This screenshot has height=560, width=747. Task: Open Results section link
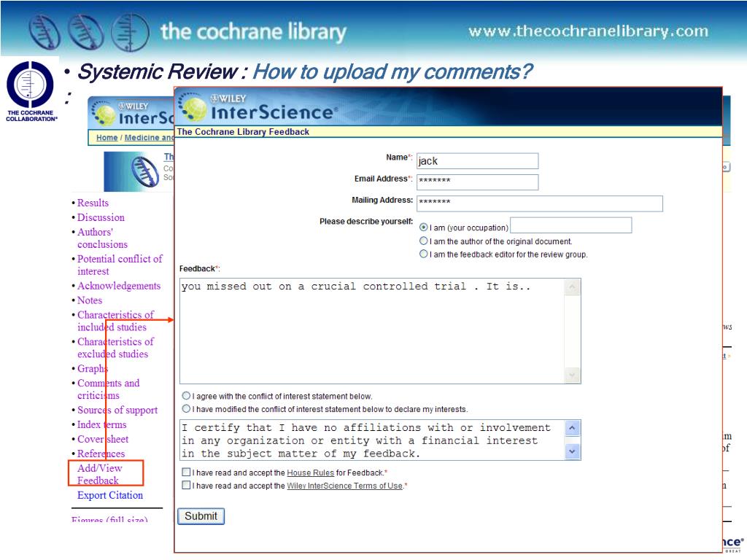tap(93, 203)
